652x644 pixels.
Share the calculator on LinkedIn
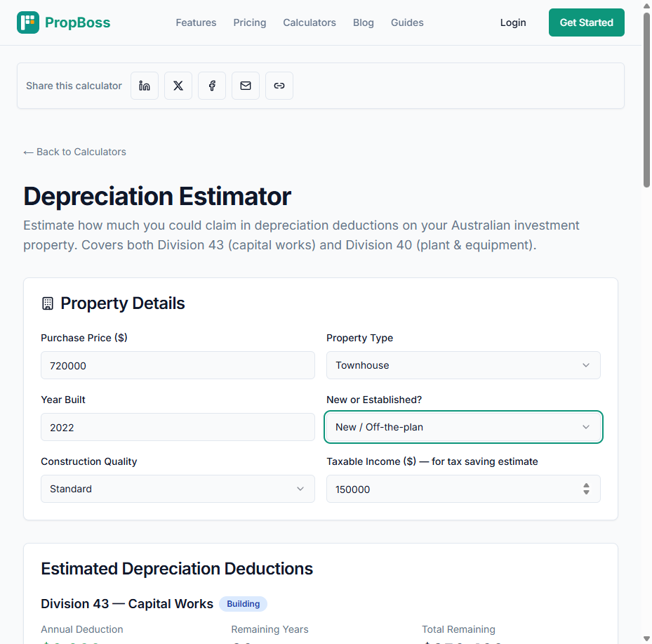tap(144, 85)
